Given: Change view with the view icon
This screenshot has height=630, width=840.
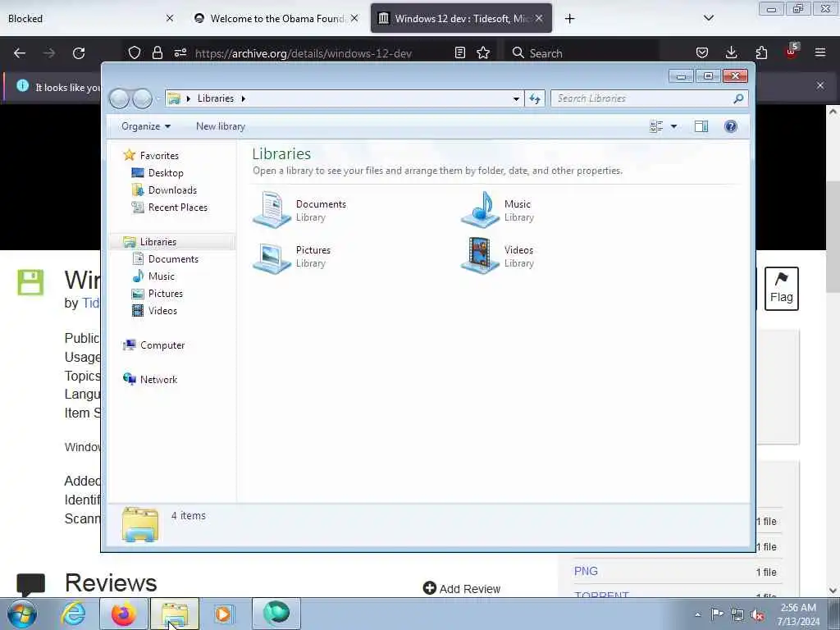Looking at the screenshot, I should tap(656, 126).
